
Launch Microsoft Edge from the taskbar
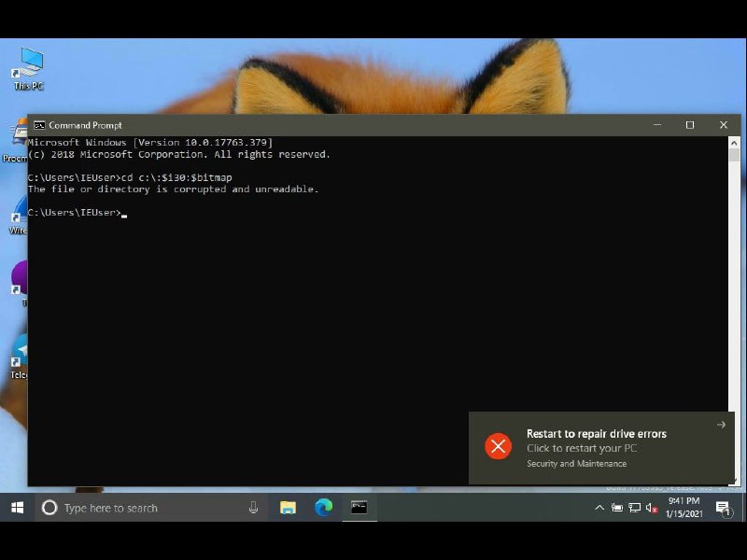(x=322, y=508)
